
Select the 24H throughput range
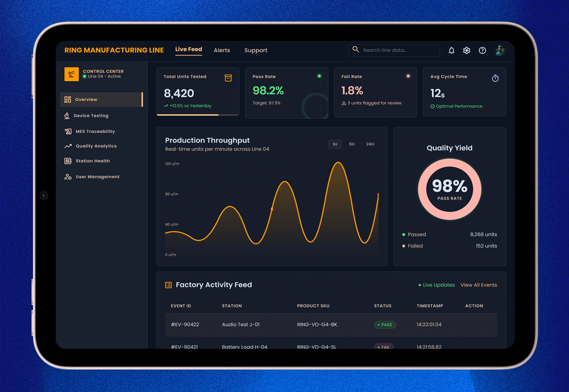[x=370, y=144]
